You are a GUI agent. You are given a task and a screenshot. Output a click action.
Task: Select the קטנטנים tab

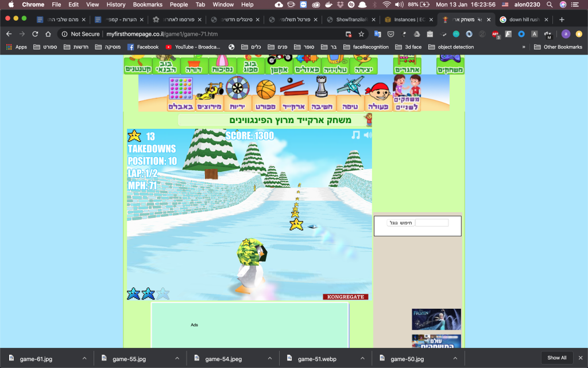pos(138,64)
